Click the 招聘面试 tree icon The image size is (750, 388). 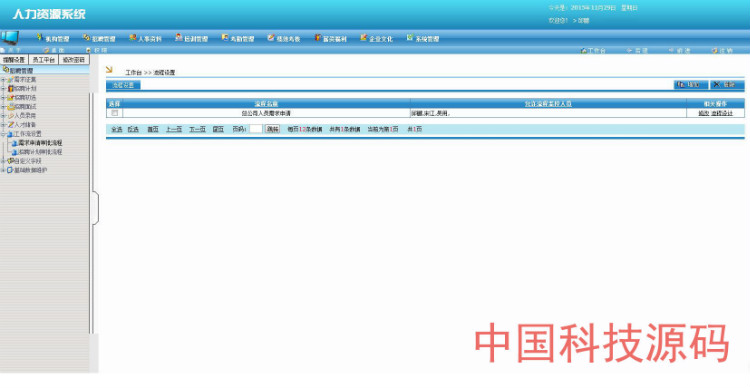tap(10, 107)
